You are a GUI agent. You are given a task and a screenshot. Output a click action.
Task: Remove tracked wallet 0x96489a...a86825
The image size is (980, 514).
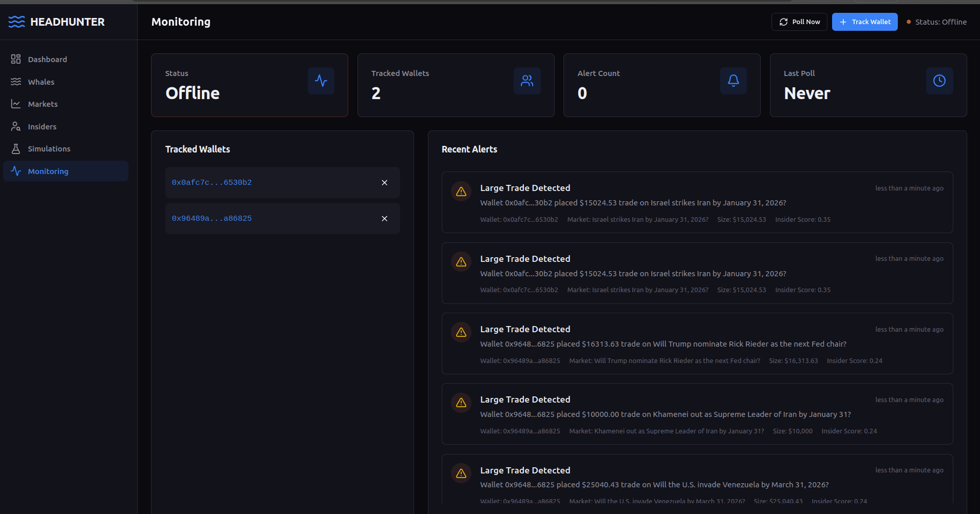coord(384,219)
